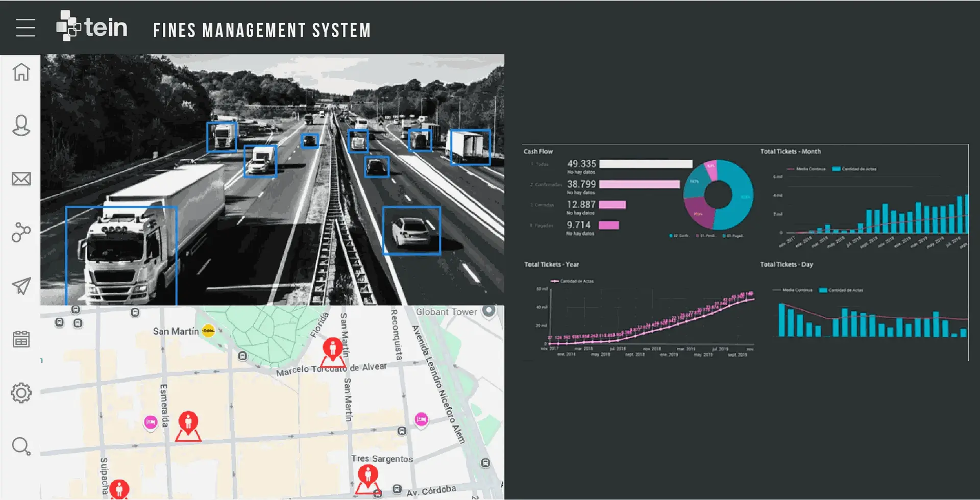Click the Home sidebar icon
Image resolution: width=980 pixels, height=500 pixels.
(x=21, y=72)
